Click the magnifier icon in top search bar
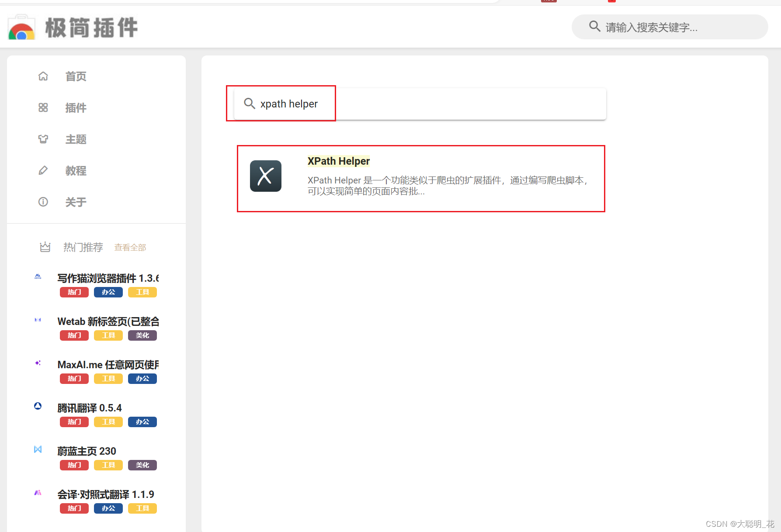 (x=594, y=27)
